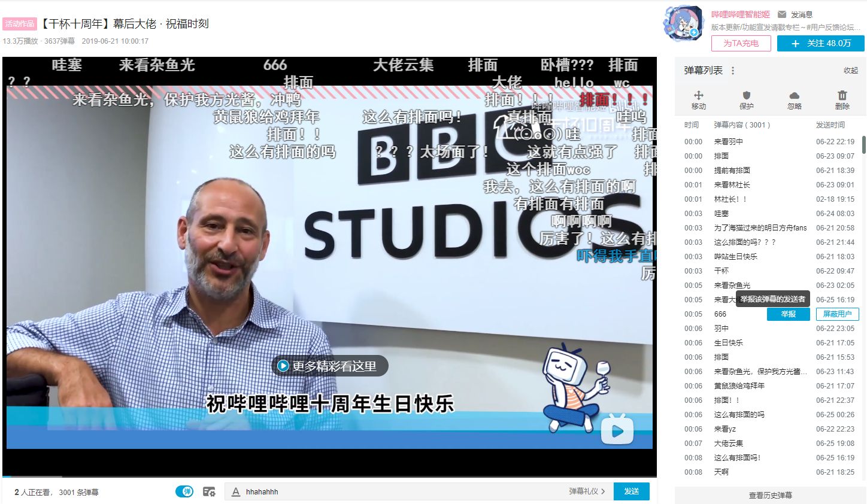The height and width of the screenshot is (504, 867).
Task: Expand 弹幕礼仪 etiquette chevron
Action: click(x=603, y=491)
